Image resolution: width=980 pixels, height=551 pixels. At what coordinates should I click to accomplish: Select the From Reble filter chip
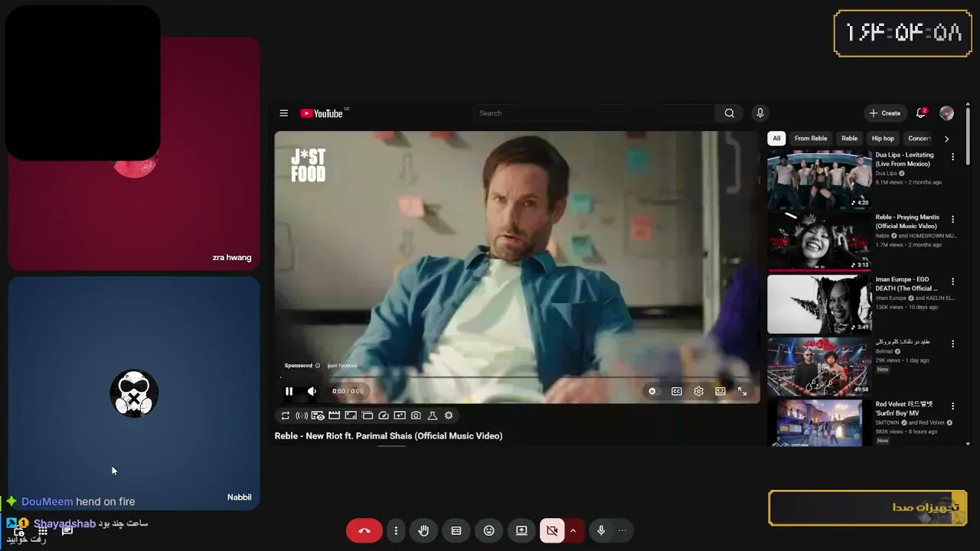pos(811,139)
